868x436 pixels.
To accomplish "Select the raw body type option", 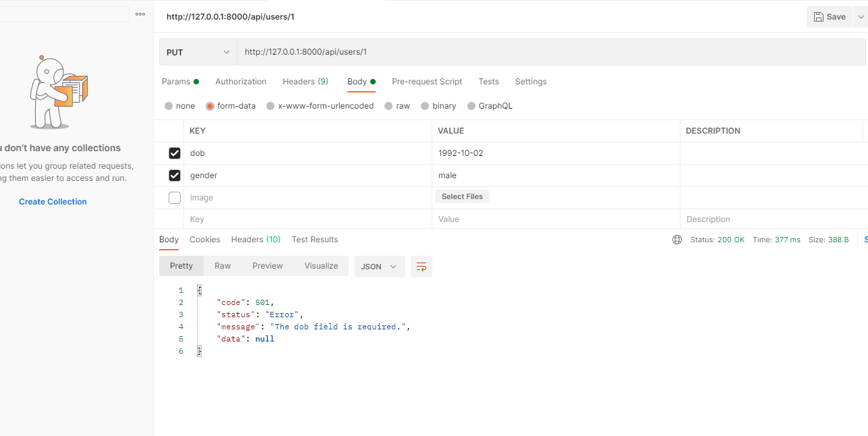I will coord(388,106).
